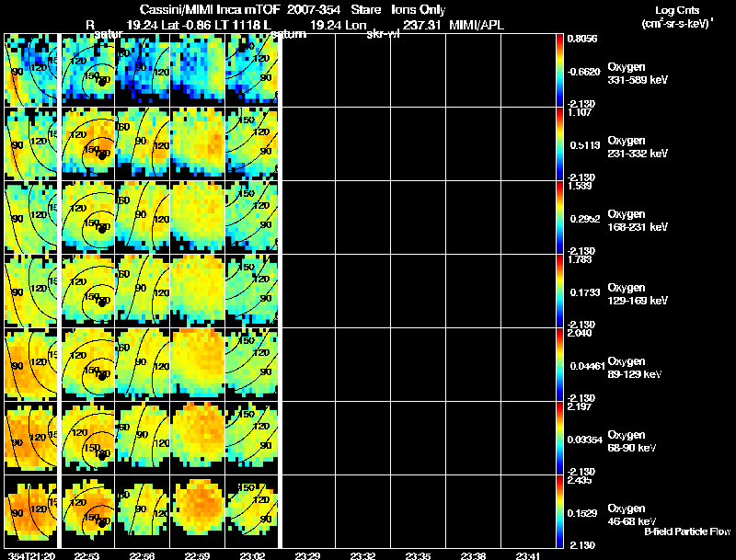Open the Oxygen 68-90 keV image at 22:59
736x560 pixels.
click(197, 438)
